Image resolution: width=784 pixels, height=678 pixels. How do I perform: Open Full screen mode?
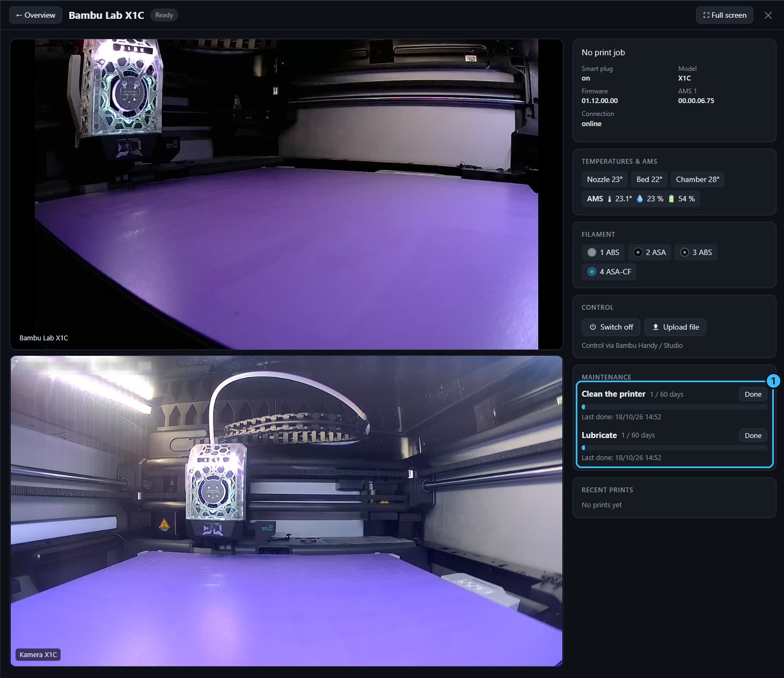[724, 15]
